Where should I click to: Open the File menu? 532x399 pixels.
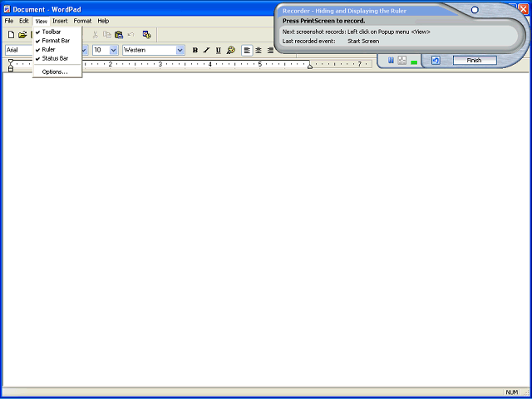click(x=9, y=21)
